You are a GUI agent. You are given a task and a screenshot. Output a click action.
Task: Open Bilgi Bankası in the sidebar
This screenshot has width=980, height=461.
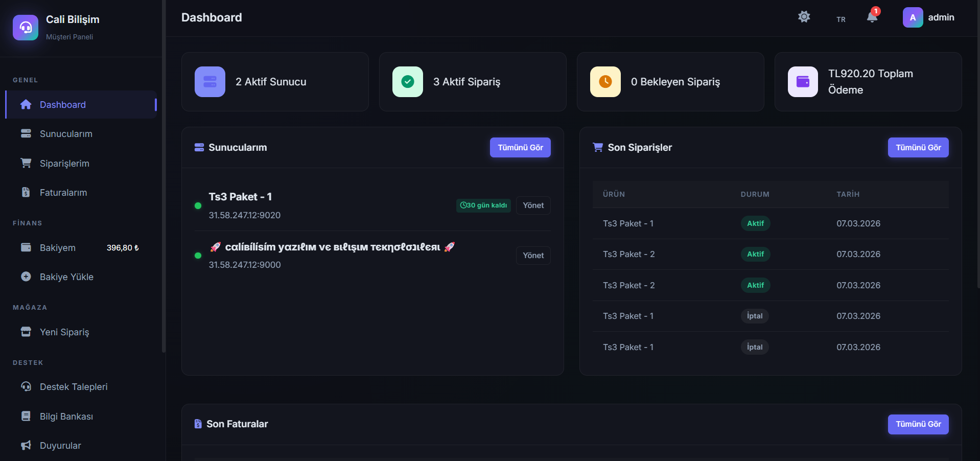point(66,417)
